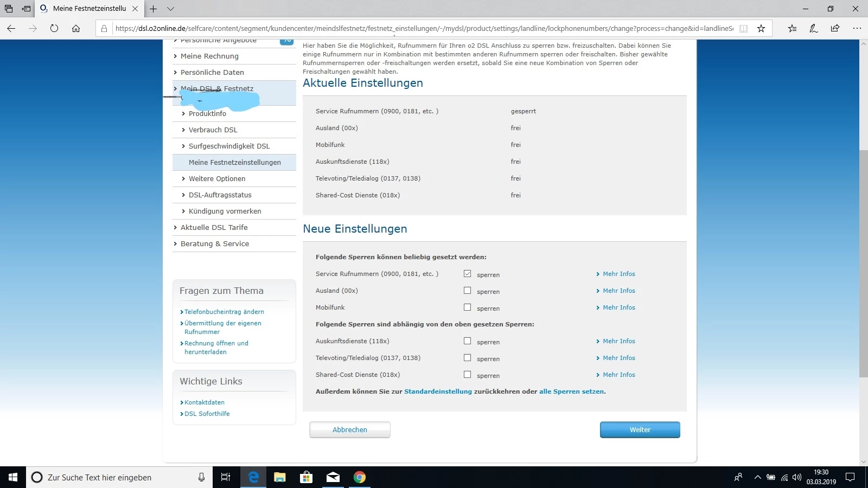This screenshot has height=488, width=868.
Task: Open Mehr Infos for Ausland (00x)
Action: (x=619, y=291)
